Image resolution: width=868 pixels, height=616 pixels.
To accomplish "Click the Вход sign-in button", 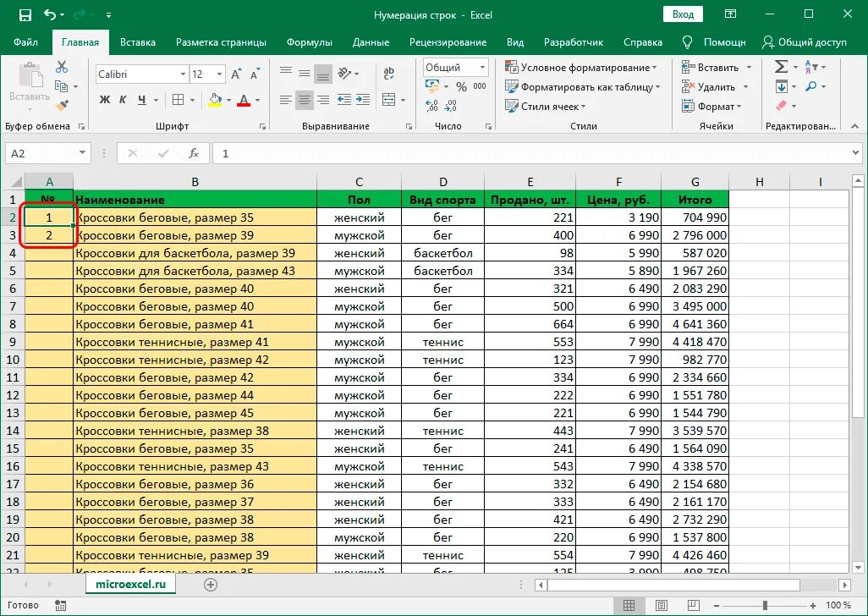I will [x=683, y=15].
